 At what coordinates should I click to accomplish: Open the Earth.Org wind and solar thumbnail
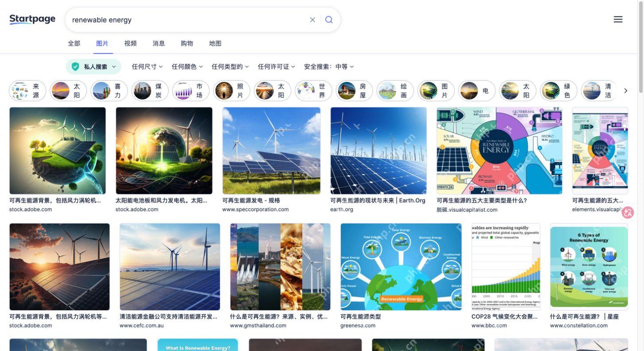click(378, 150)
